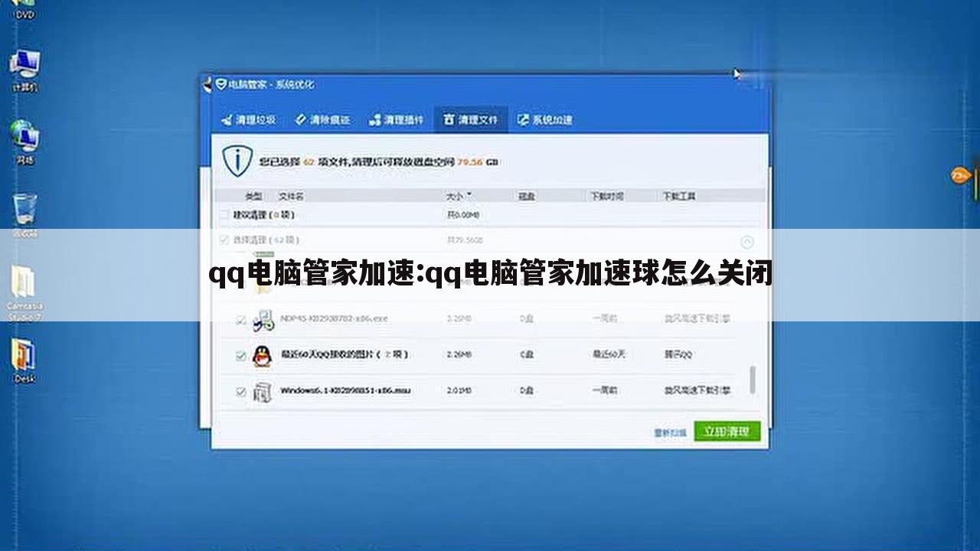Viewport: 980px width, 551px height.
Task: Click the 下载时间 column header
Action: (x=607, y=197)
